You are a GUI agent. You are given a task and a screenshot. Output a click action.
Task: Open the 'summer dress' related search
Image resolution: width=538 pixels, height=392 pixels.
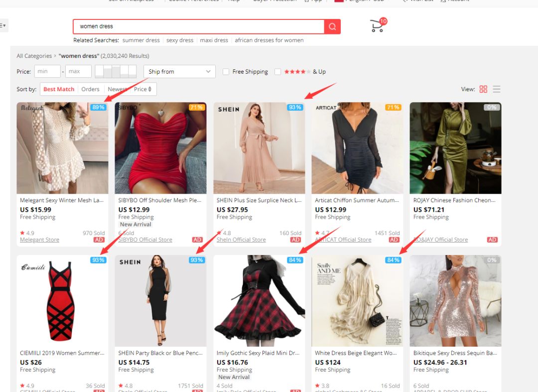[x=141, y=40]
